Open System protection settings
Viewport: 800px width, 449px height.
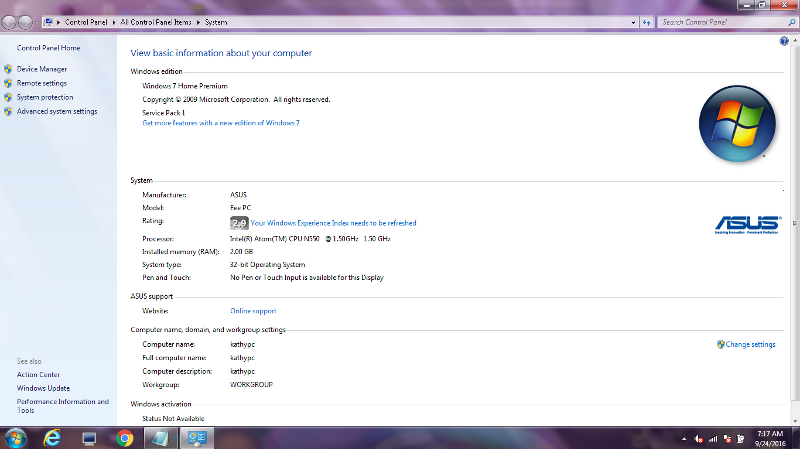coord(44,97)
